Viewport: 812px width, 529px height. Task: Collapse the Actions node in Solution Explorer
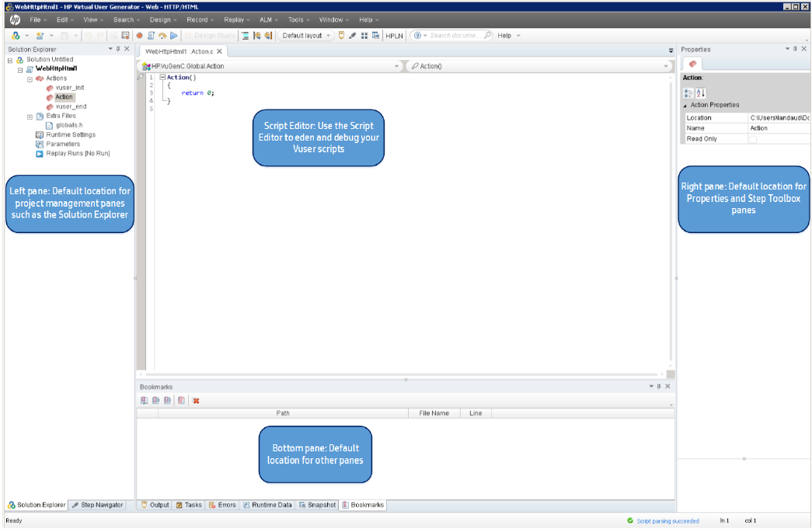pos(30,78)
